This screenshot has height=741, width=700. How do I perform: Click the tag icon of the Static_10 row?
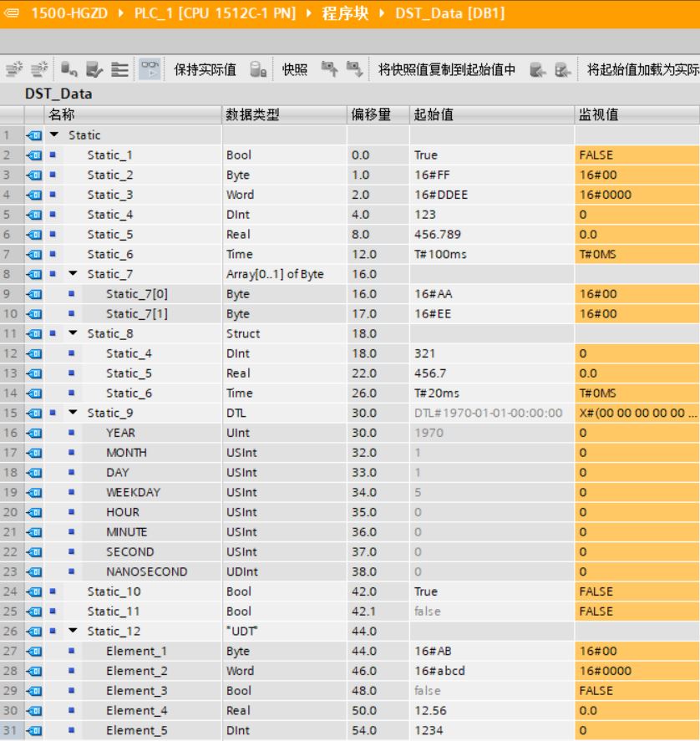tap(34, 591)
